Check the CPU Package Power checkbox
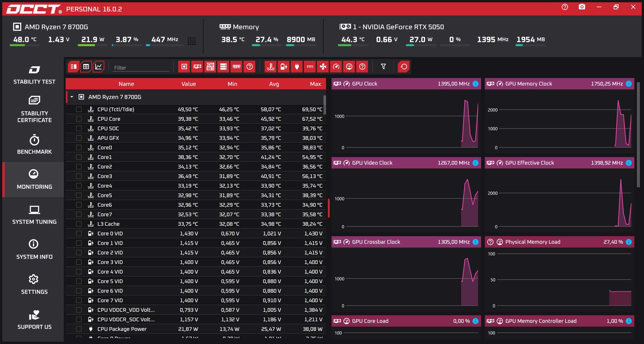 pyautogui.click(x=79, y=329)
